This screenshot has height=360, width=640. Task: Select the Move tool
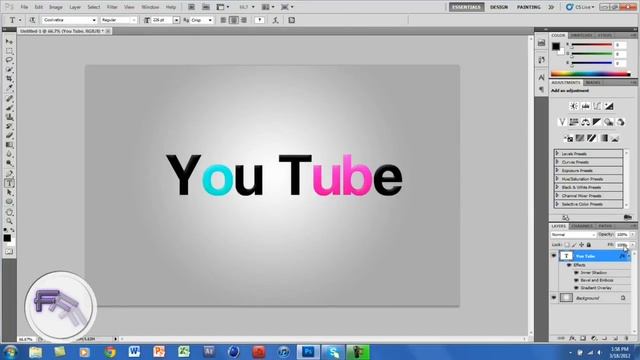[x=9, y=42]
